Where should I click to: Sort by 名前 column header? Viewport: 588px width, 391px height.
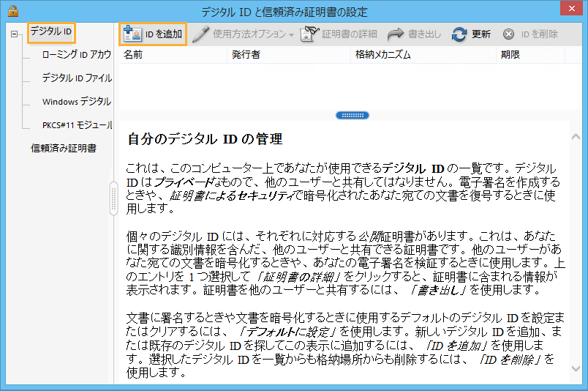tap(173, 55)
